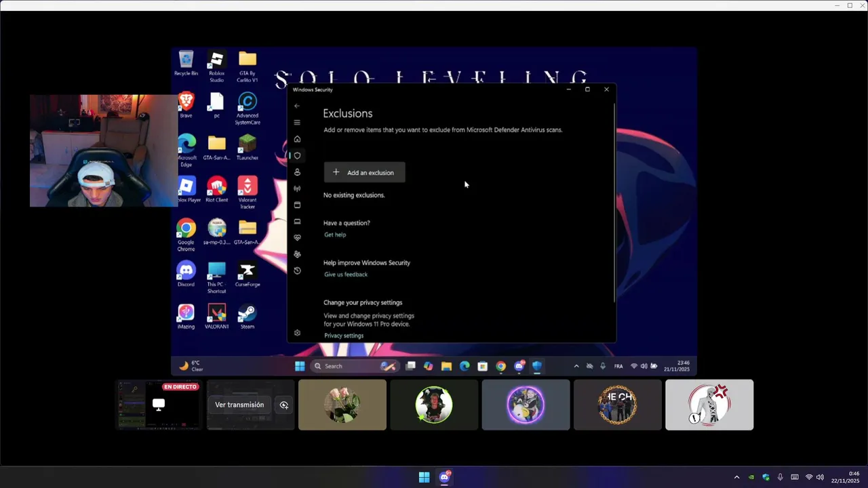This screenshot has height=488, width=868.
Task: Launch CurseForge desktop icon
Action: tap(248, 274)
